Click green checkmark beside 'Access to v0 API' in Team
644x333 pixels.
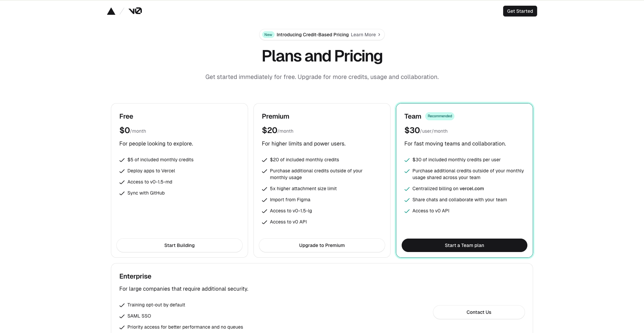407,211
